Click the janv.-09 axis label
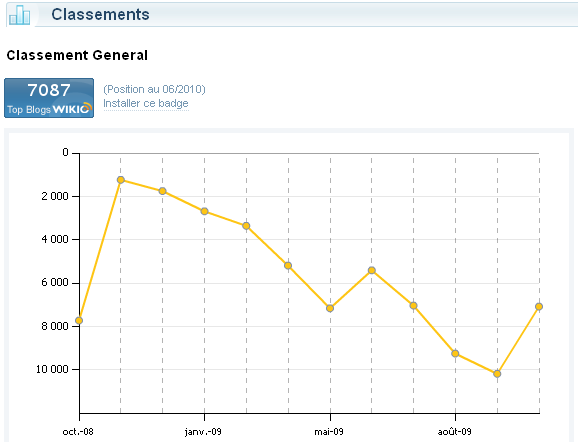578x442 pixels. (203, 432)
